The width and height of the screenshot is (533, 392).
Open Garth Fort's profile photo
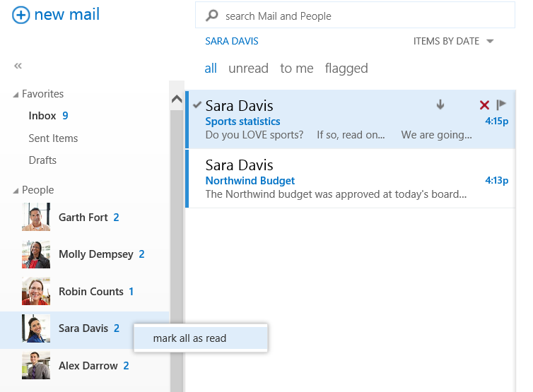(36, 218)
